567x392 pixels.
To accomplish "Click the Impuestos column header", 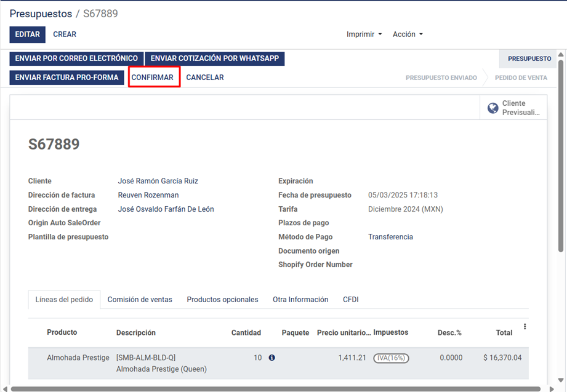I will (x=390, y=332).
